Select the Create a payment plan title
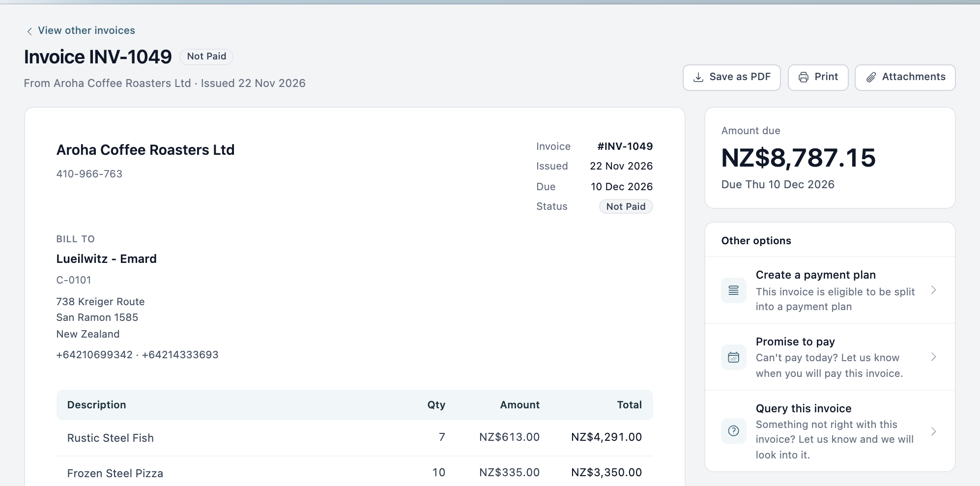This screenshot has height=486, width=980. click(x=815, y=275)
